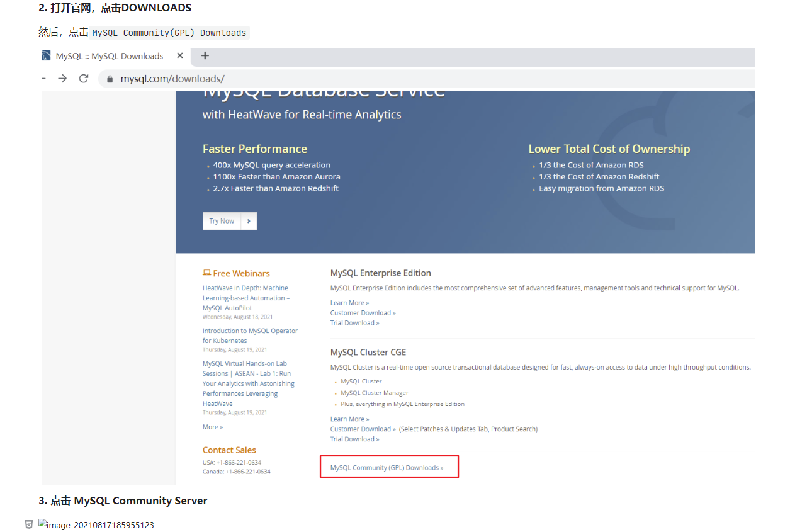Click Trial Download under MySQL Enterprise Edition

354,323
